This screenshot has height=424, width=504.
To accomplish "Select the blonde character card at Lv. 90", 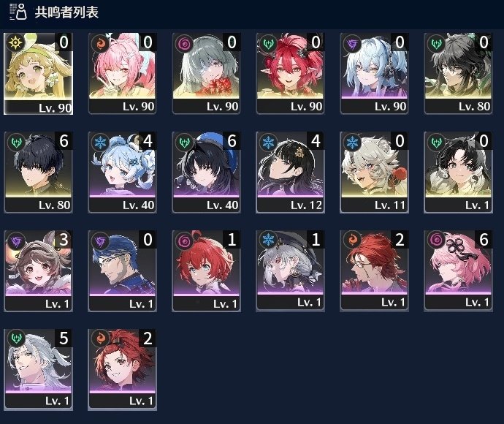I will coord(38,74).
